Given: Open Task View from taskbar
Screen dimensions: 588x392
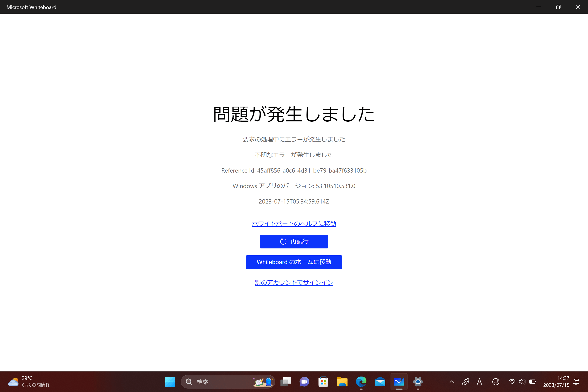Looking at the screenshot, I should pyautogui.click(x=285, y=382).
